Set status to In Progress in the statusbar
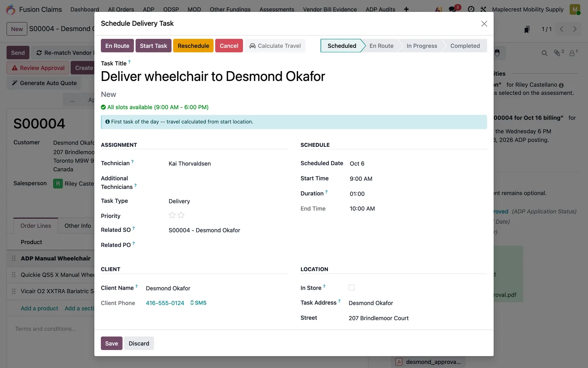 coord(422,46)
